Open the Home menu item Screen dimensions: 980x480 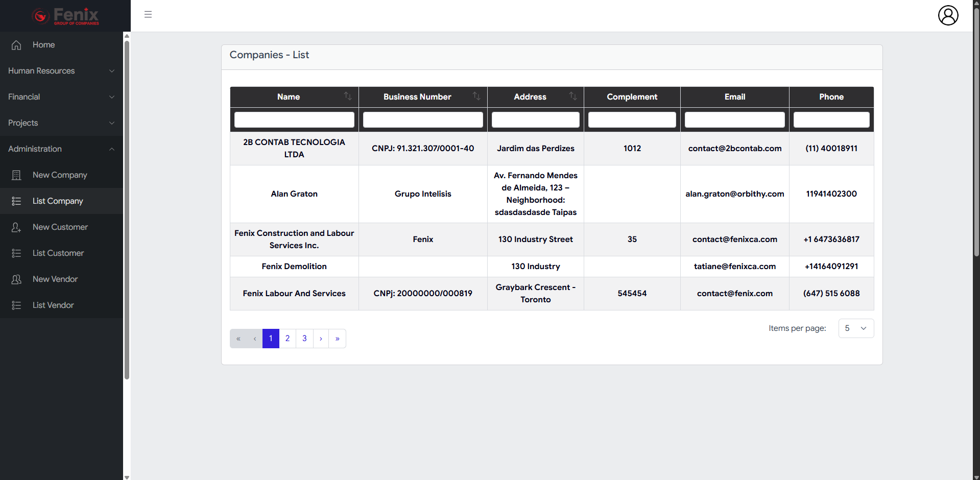click(x=61, y=45)
